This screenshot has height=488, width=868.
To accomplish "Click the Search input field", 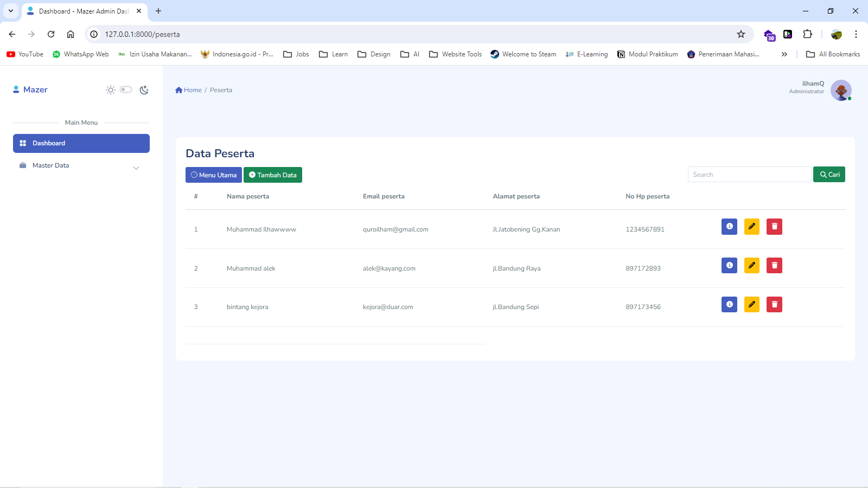I will (749, 175).
